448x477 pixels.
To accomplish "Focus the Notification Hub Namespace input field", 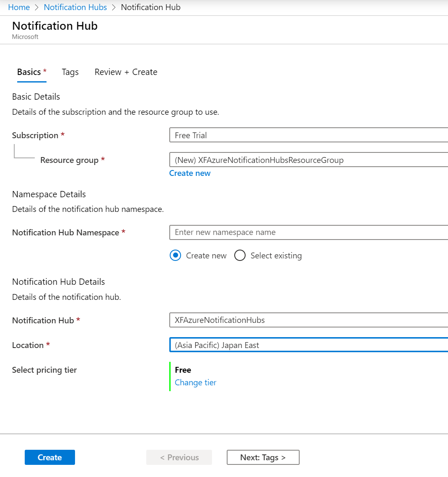I will coord(308,232).
